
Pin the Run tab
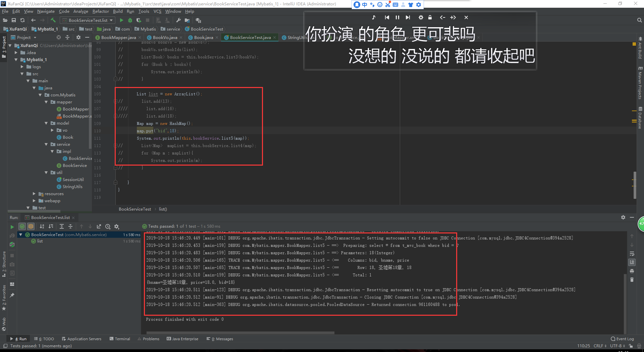click(x=12, y=295)
